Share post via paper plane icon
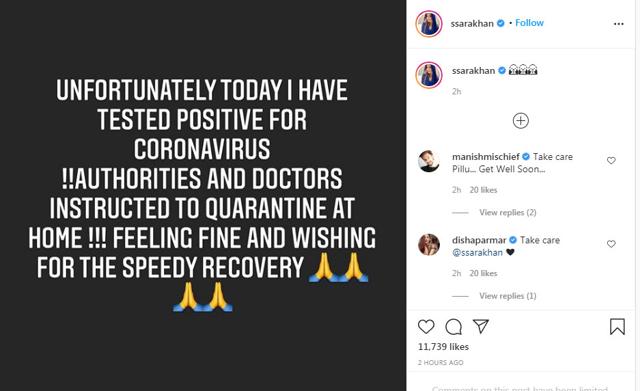Viewport: 640px width, 391px height. coord(481,326)
